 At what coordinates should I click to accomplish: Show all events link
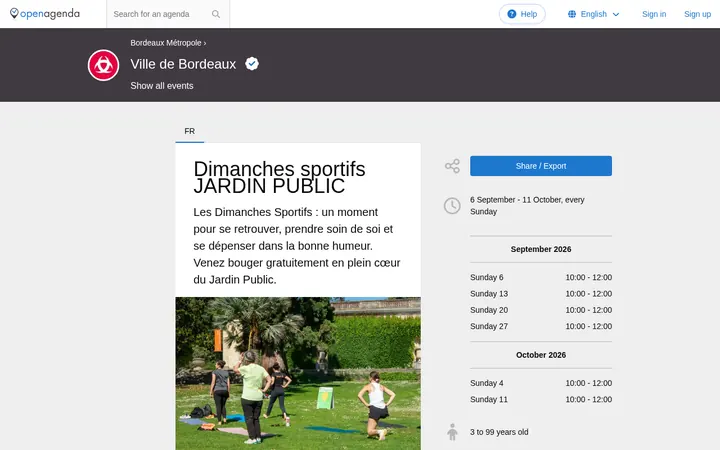(x=162, y=86)
